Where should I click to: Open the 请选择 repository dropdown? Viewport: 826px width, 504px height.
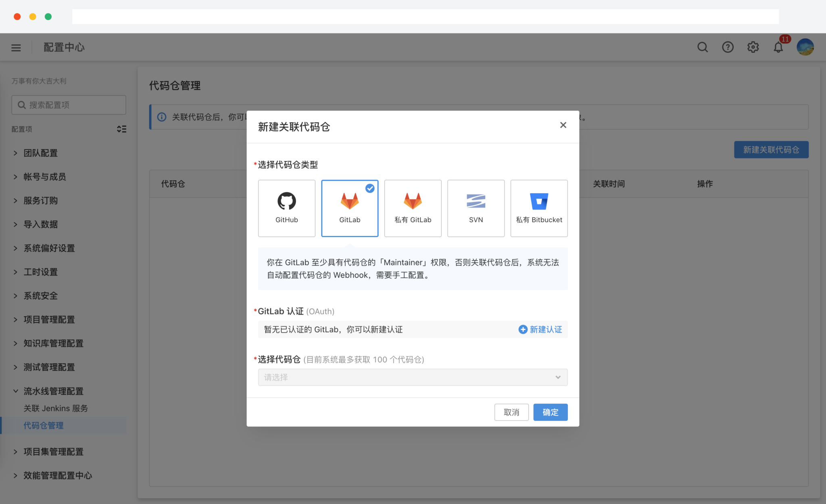412,377
